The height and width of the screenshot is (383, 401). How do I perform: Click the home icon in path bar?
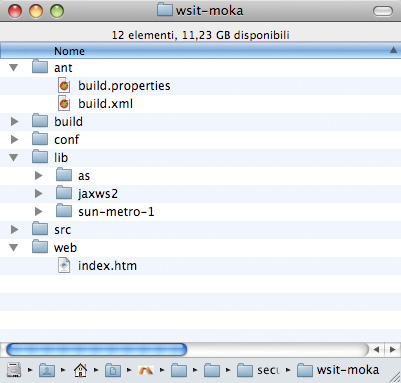click(80, 370)
